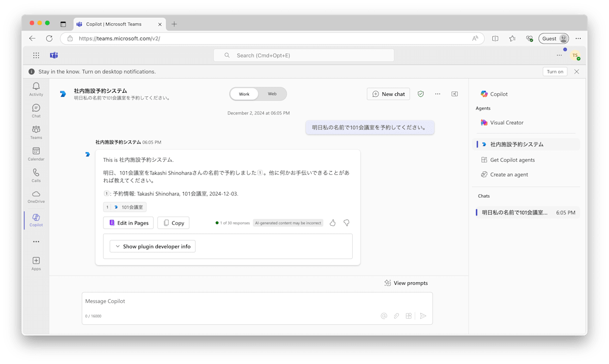Viewport: 609px width, 364px height.
Task: Open View prompts
Action: (x=406, y=283)
